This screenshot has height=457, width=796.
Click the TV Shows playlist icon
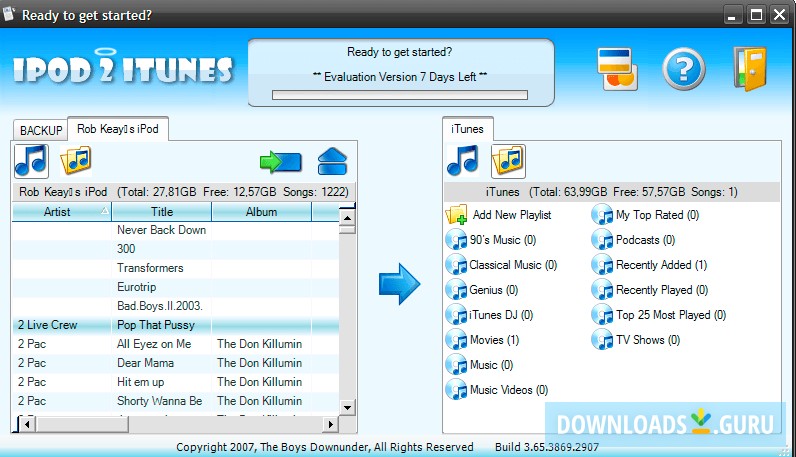pyautogui.click(x=602, y=340)
